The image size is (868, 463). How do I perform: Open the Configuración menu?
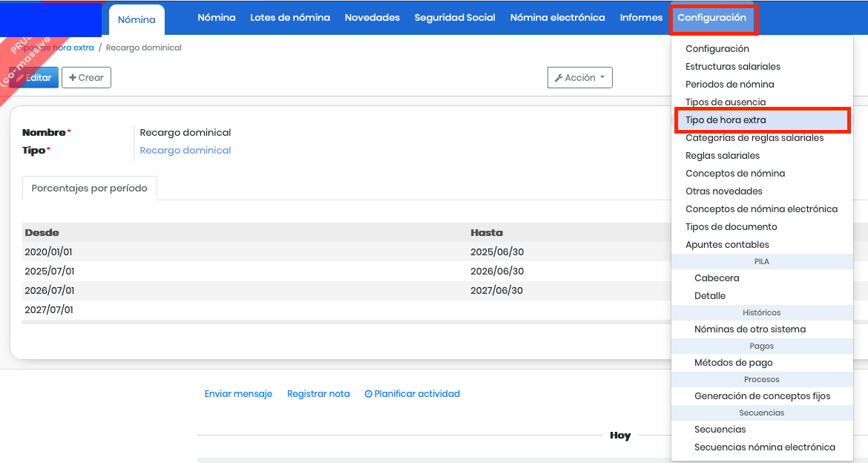coord(712,18)
